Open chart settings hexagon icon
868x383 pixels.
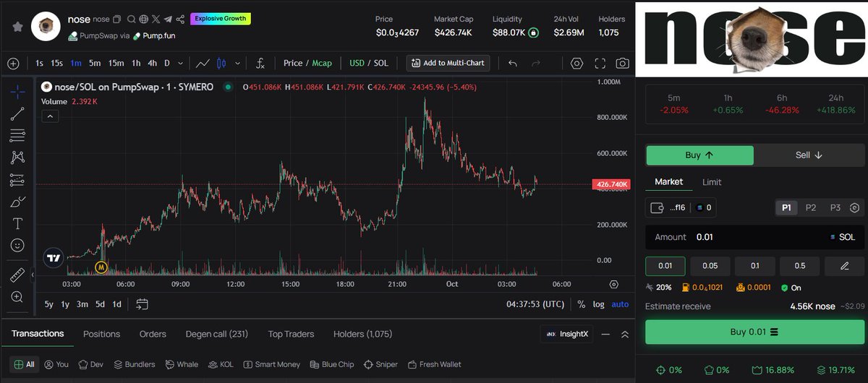pyautogui.click(x=576, y=64)
